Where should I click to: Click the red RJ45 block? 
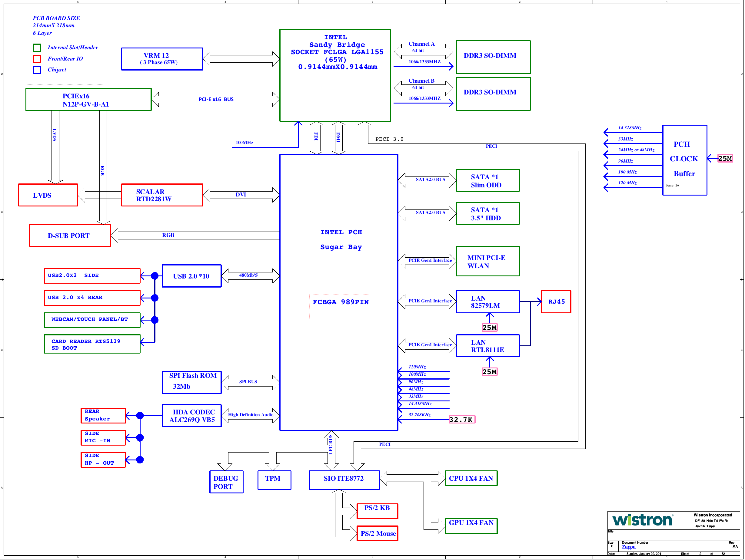pos(556,302)
